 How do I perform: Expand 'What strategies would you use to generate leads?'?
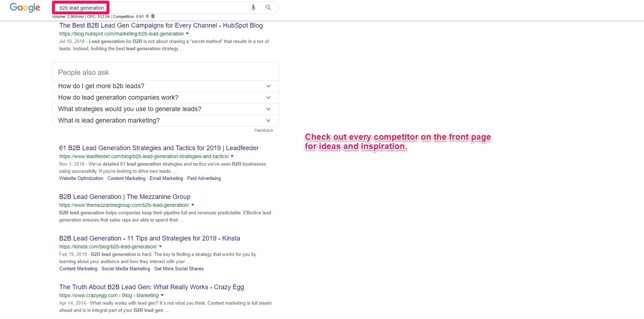coord(165,109)
